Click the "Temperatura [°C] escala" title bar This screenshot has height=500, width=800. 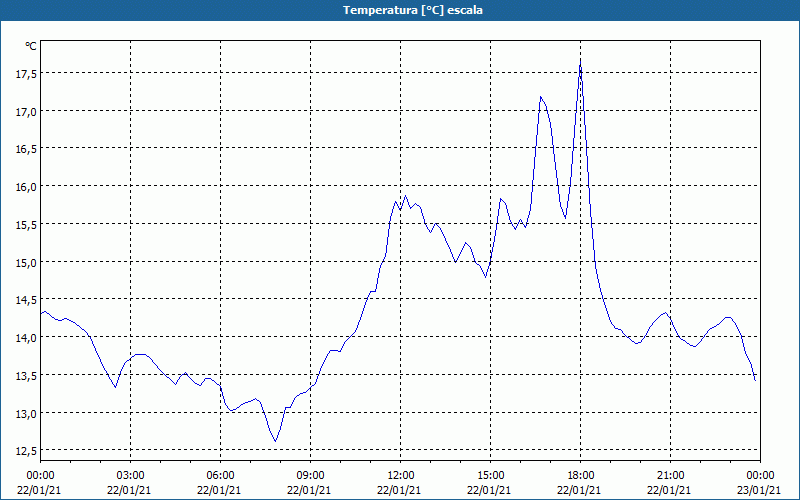click(400, 10)
